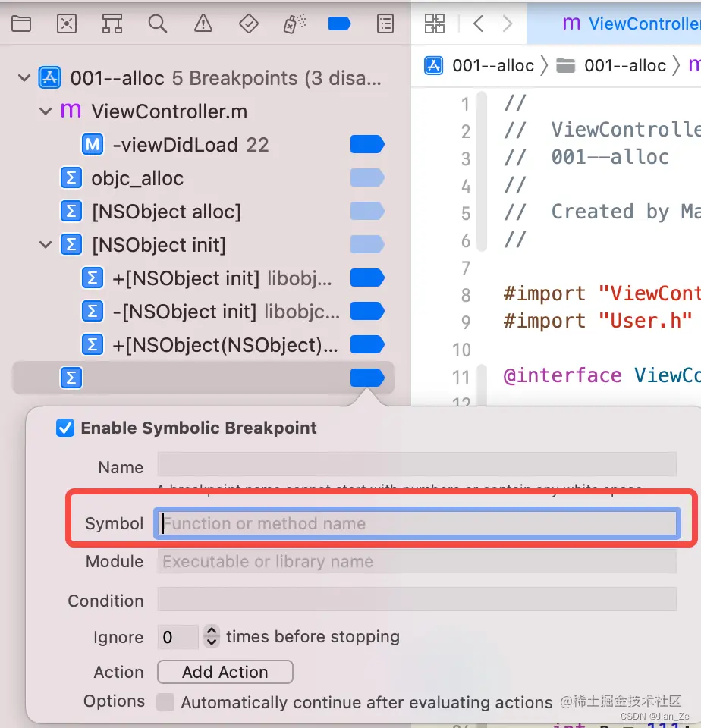Viewport: 701px width, 728px height.
Task: Click the 001--alloc folder in breadcrumb bar
Action: click(611, 65)
